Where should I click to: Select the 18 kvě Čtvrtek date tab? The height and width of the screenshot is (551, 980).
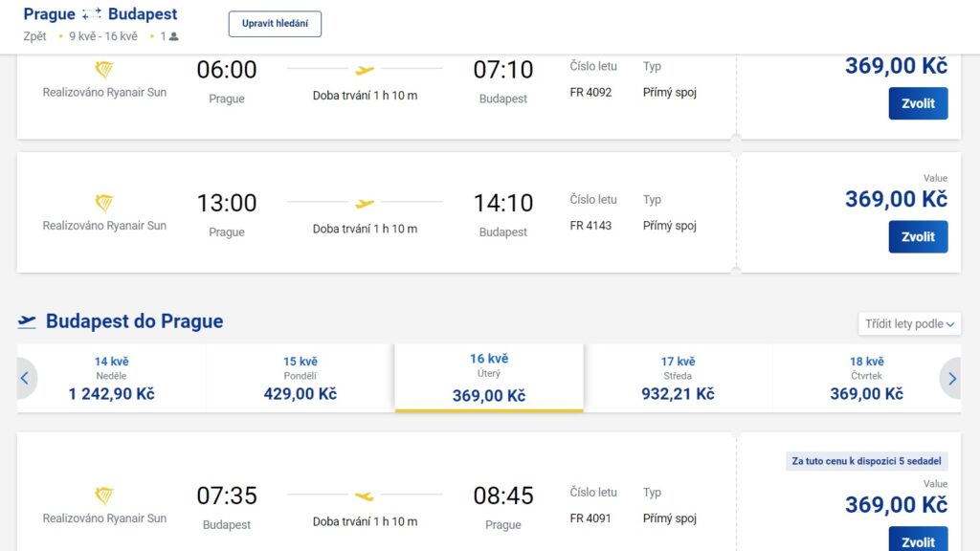click(x=866, y=378)
